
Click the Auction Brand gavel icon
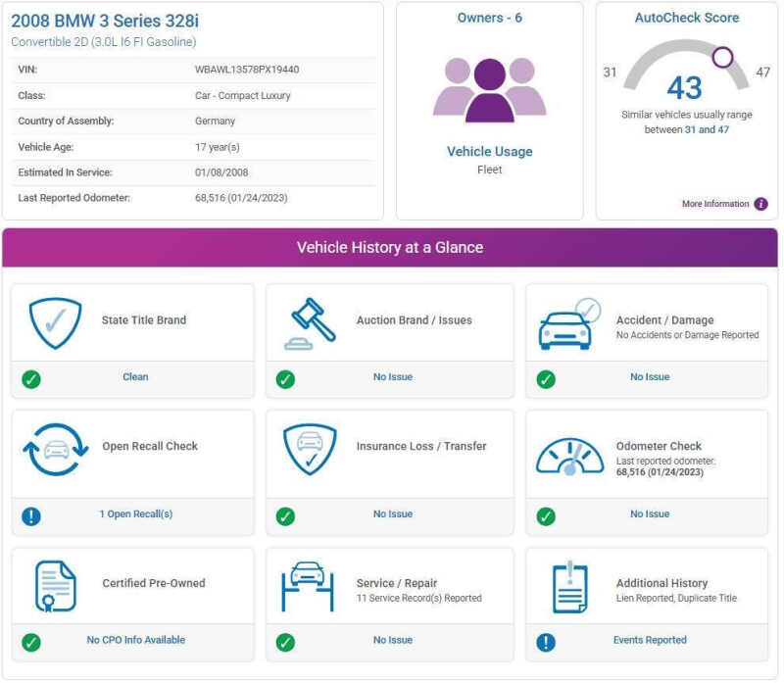(x=310, y=322)
